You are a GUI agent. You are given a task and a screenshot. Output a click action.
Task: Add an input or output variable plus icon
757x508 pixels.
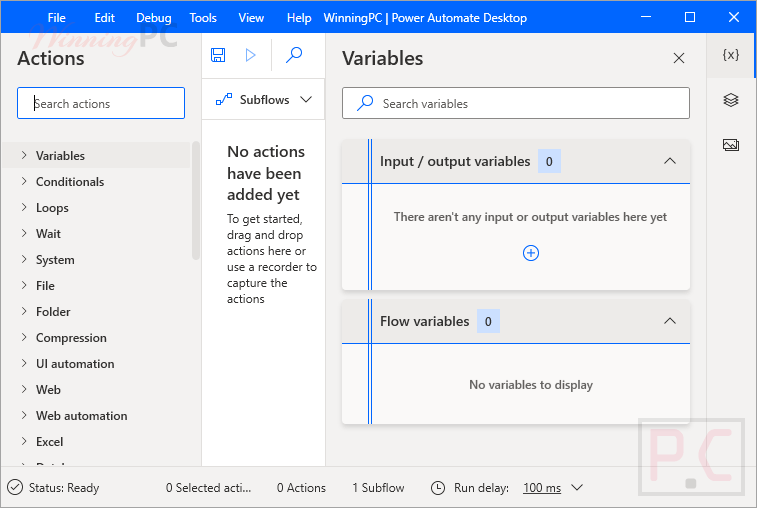pyautogui.click(x=531, y=253)
